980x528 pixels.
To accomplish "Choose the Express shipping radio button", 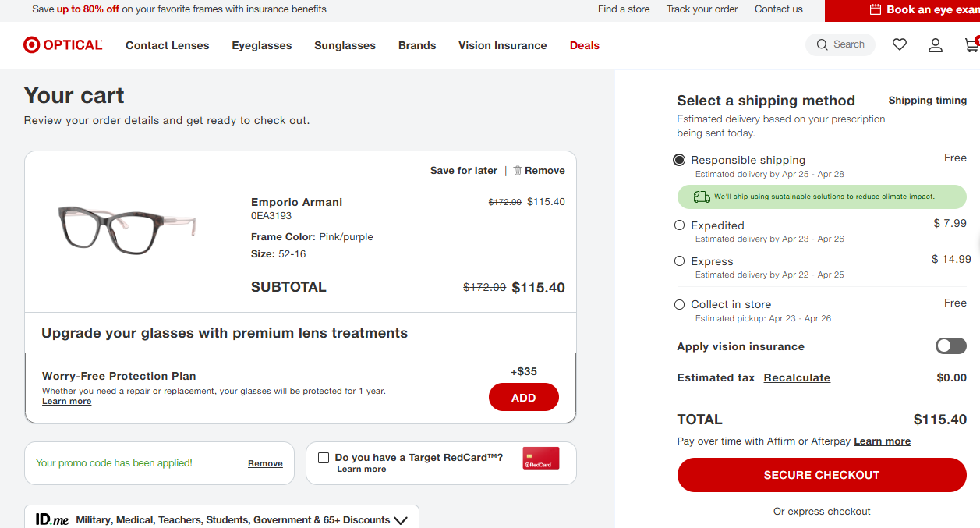I will (x=680, y=261).
